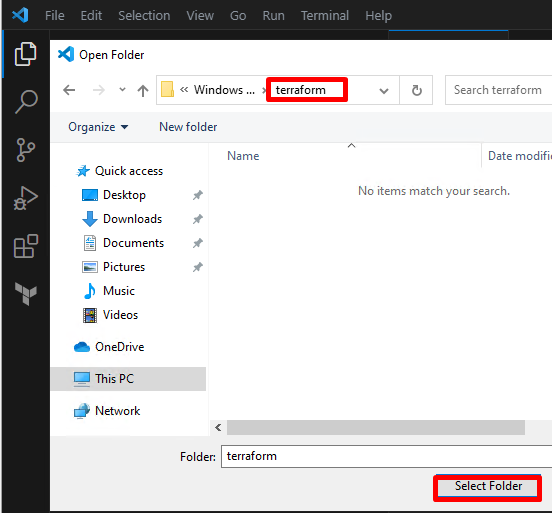Open the recent locations dropdown chevron
Image resolution: width=552 pixels, height=513 pixels.
(122, 89)
